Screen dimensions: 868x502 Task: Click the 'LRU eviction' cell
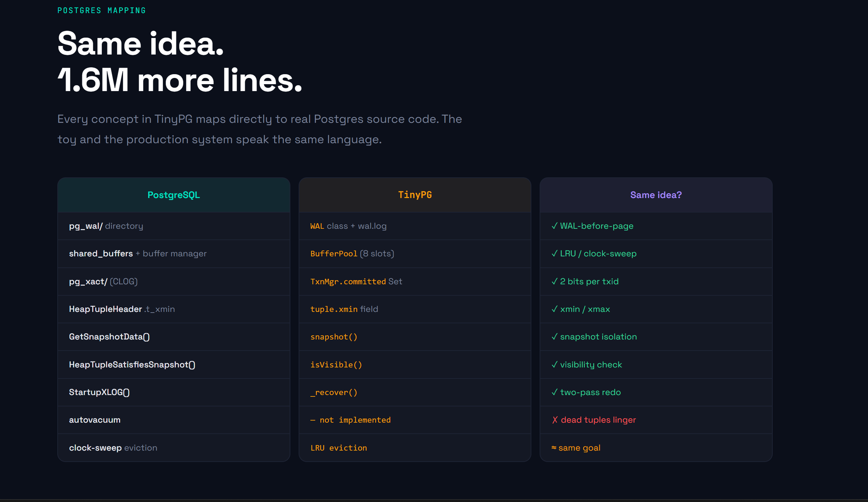(x=415, y=447)
